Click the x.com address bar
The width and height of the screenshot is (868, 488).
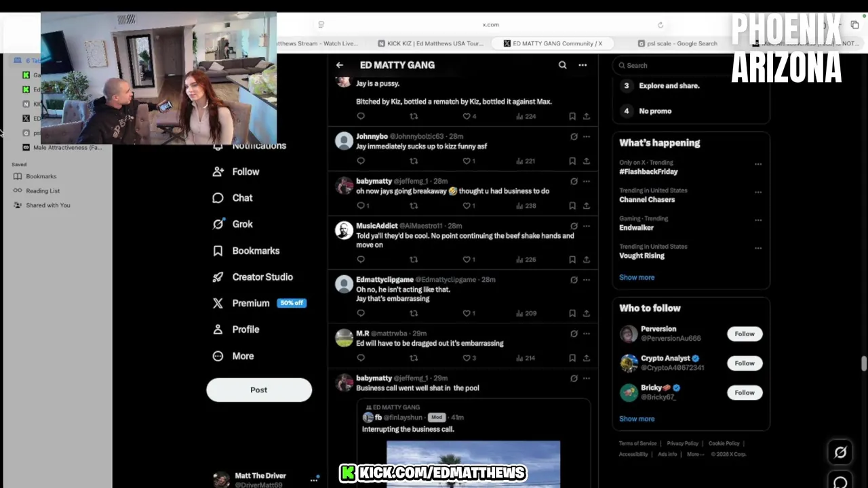click(491, 24)
